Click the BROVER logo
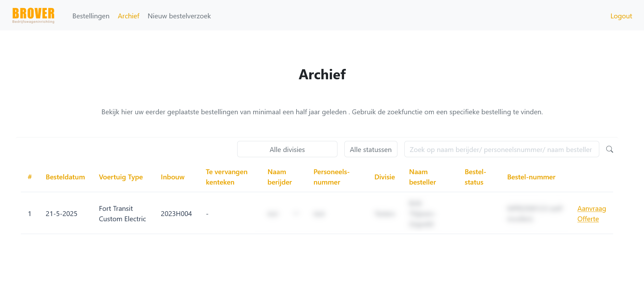This screenshot has height=304, width=644. 33,16
